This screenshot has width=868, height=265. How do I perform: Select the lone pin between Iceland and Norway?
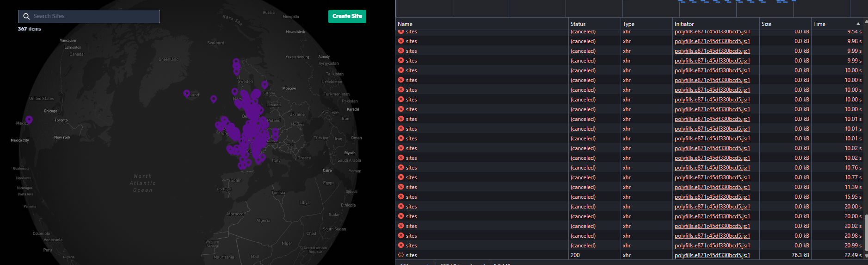(x=214, y=99)
